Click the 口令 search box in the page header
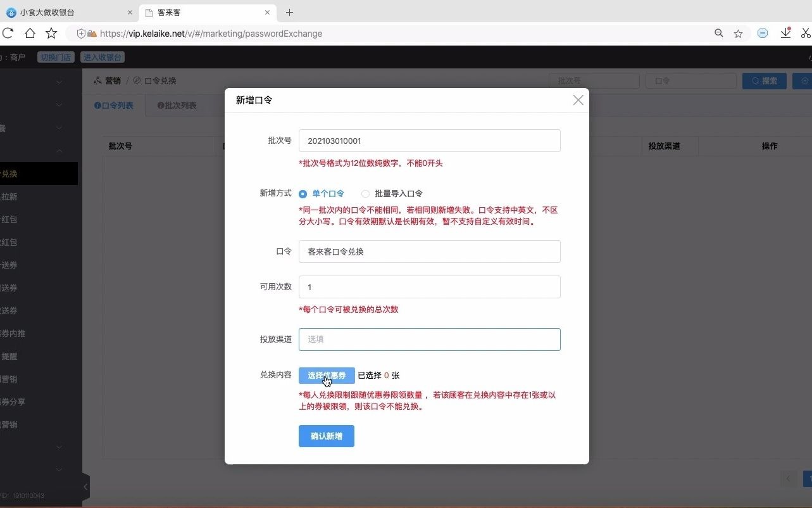Image resolution: width=812 pixels, height=508 pixels. [691, 81]
